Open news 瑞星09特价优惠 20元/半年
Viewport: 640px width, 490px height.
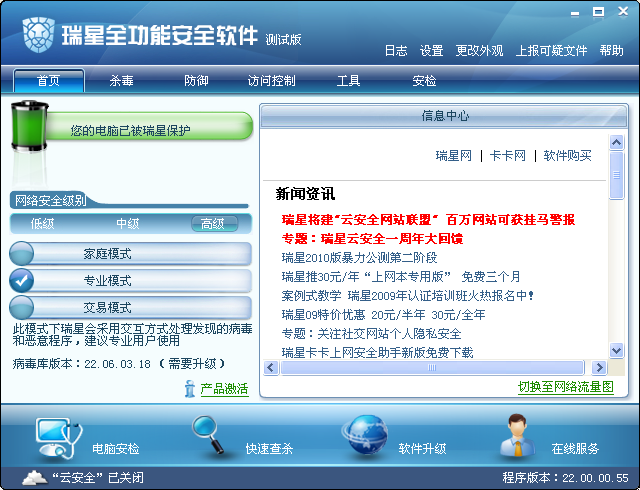(383, 314)
